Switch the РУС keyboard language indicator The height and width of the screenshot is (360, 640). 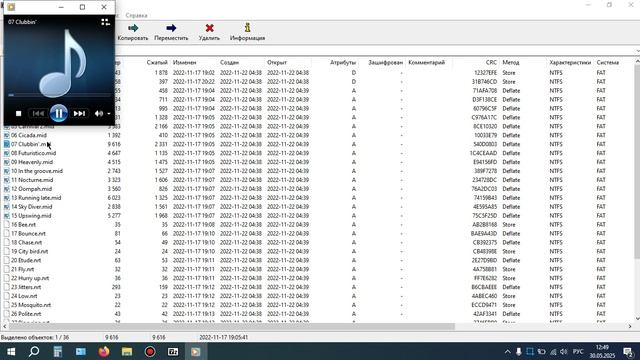tap(578, 352)
